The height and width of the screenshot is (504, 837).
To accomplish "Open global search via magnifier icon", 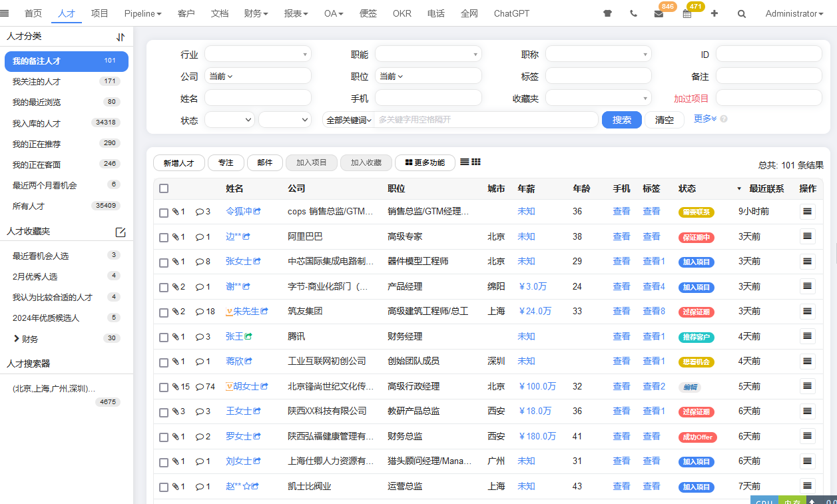I will pos(741,13).
